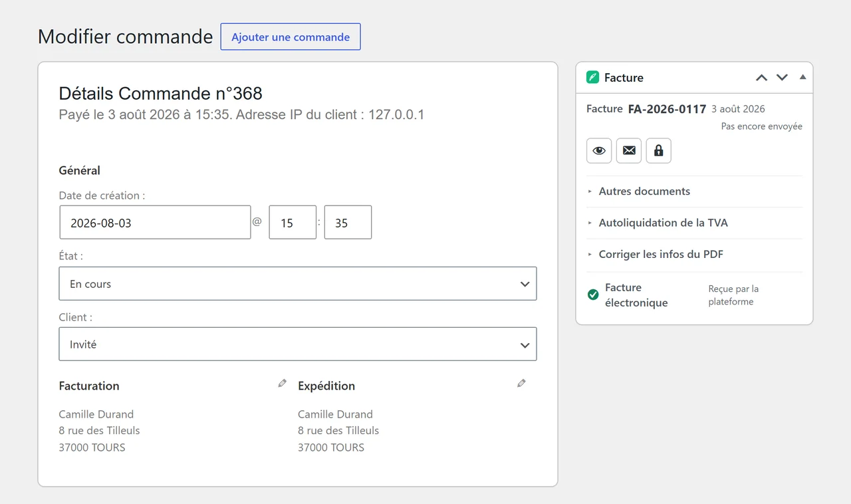
Task: Collapse the Facture panel toggle
Action: pos(802,77)
